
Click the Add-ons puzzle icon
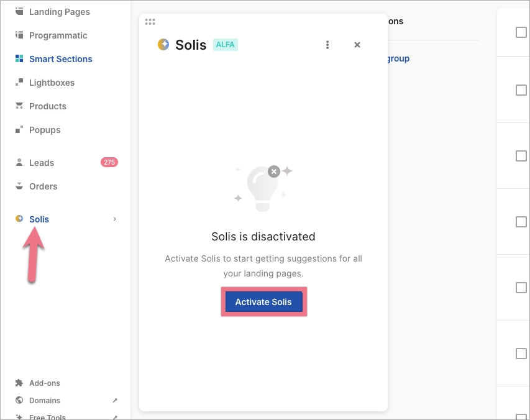click(x=19, y=383)
